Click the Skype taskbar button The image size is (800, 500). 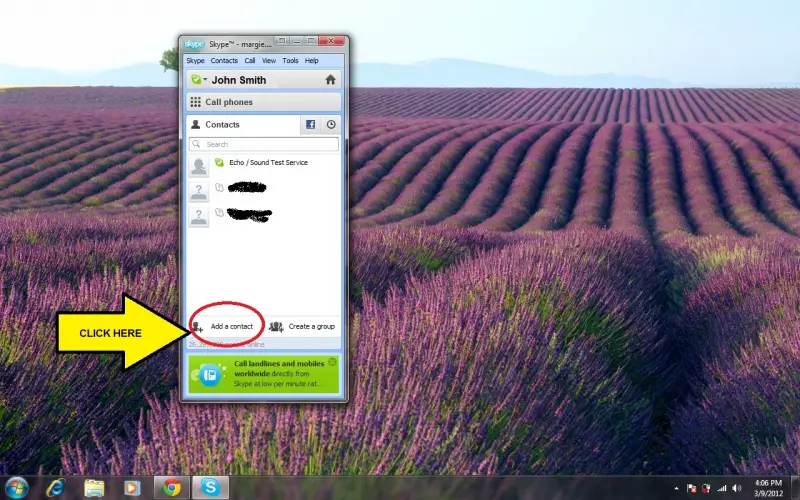click(x=210, y=488)
